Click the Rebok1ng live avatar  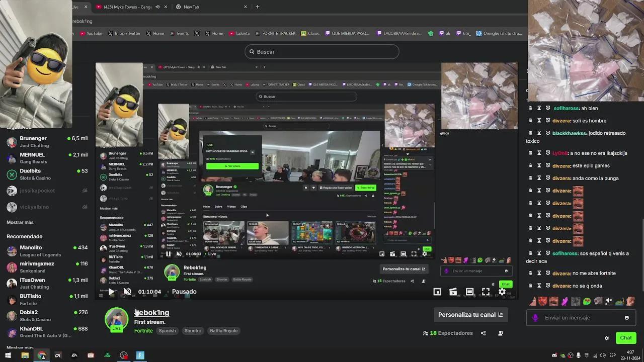tap(117, 320)
